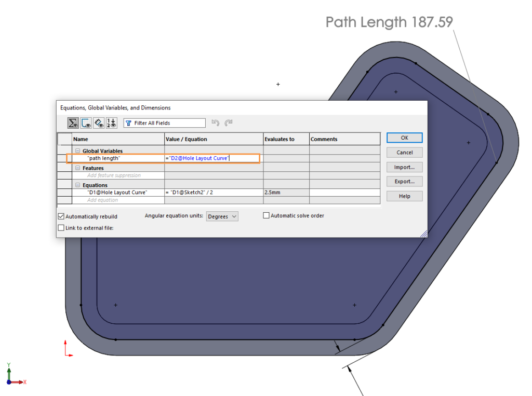Screen dimensions: 532x396
Task: Click the Undo arrow icon
Action: 216,122
